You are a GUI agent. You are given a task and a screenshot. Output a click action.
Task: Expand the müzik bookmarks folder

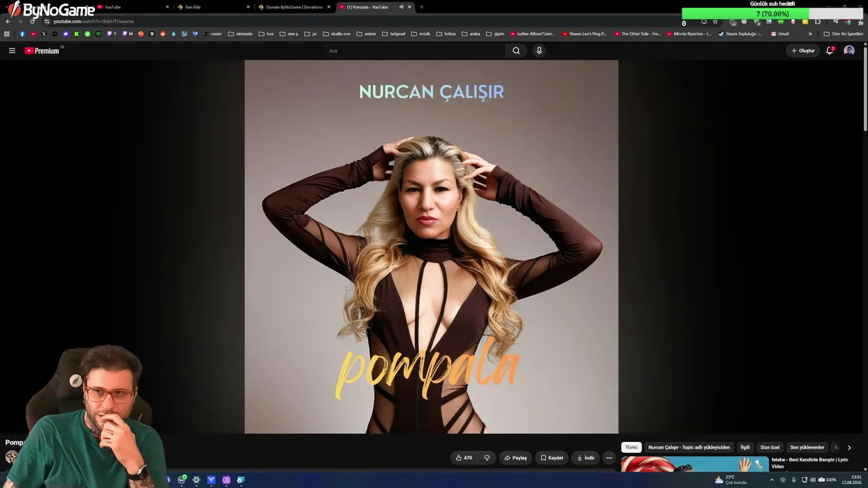tap(420, 34)
